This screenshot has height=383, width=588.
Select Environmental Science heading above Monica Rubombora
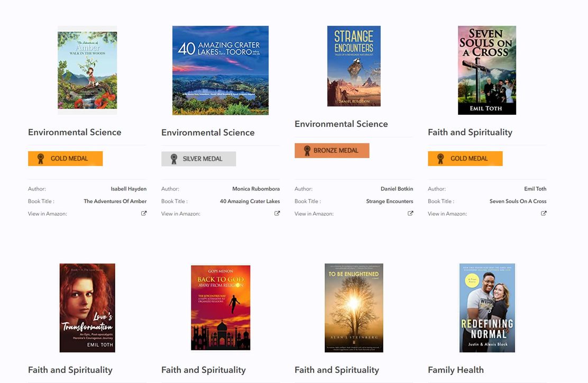[x=208, y=132]
